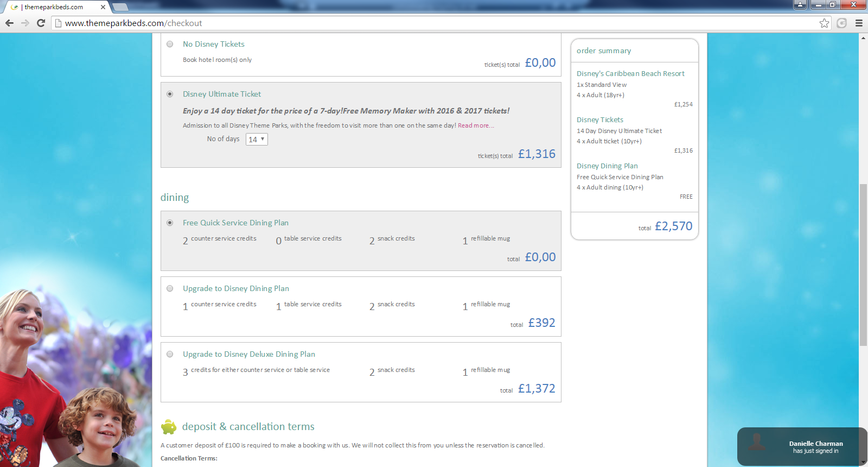The height and width of the screenshot is (467, 868).
Task: Click the Read more link
Action: point(476,125)
